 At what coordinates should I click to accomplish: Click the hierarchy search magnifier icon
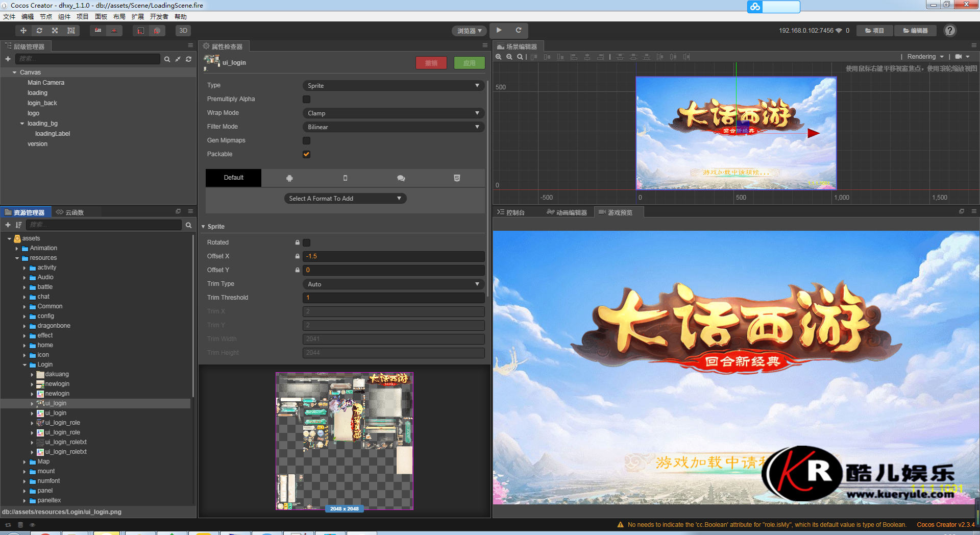(x=167, y=59)
